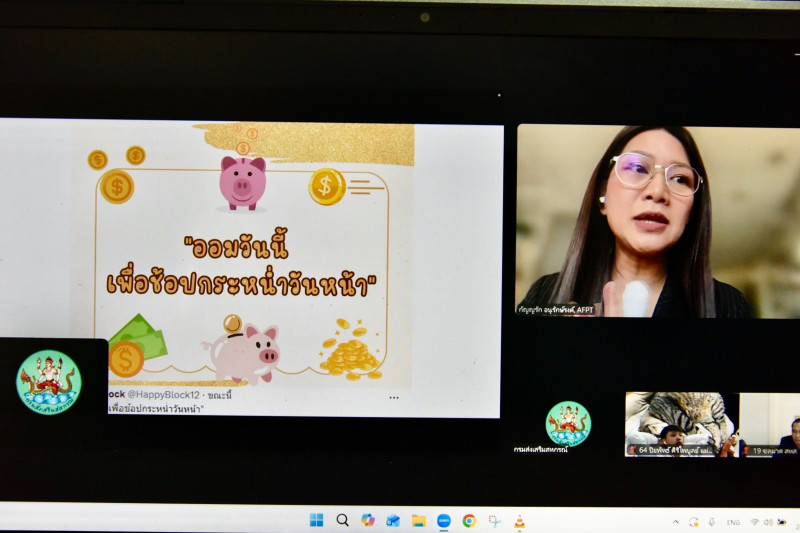This screenshot has width=800, height=533.
Task: Open the Windows Start menu
Action: point(316,520)
